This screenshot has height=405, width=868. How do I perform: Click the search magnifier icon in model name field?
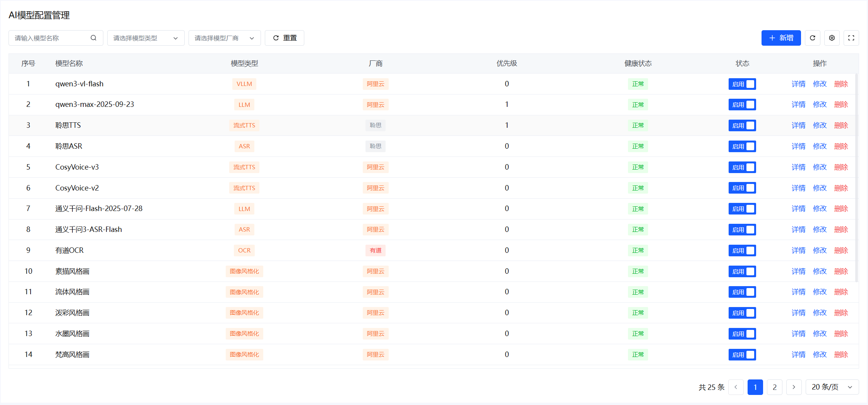point(93,38)
